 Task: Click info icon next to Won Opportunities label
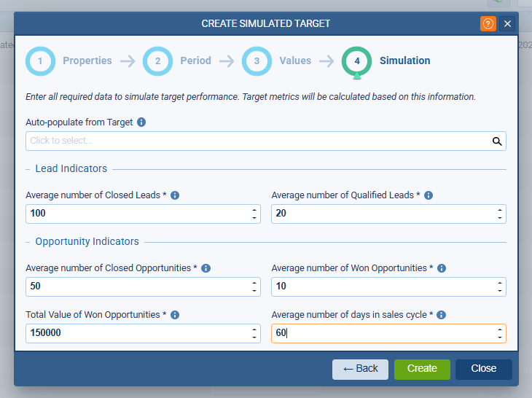point(441,268)
